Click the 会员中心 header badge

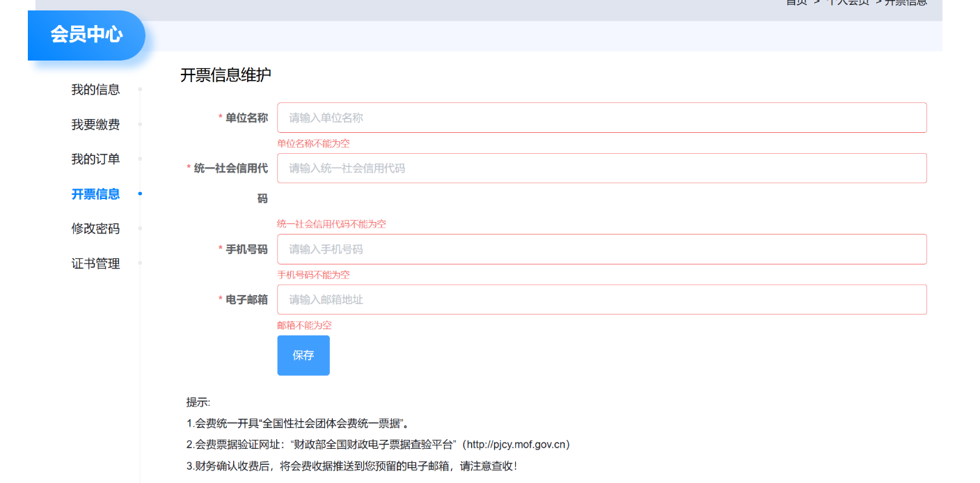click(86, 35)
